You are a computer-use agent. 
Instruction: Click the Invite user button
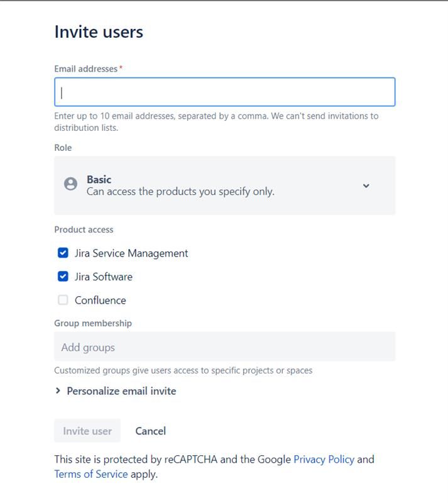(x=87, y=431)
